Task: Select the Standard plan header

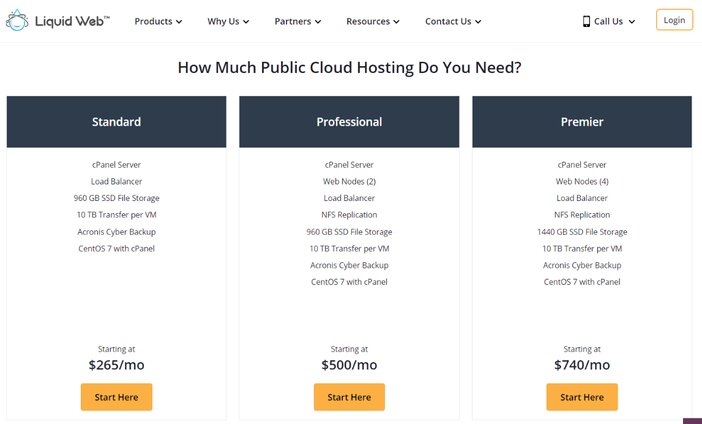Action: click(x=116, y=122)
